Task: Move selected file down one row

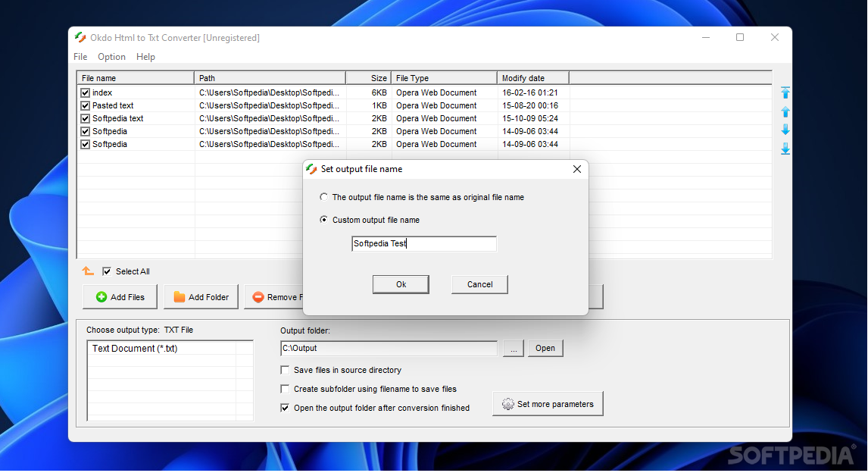Action: 785,130
